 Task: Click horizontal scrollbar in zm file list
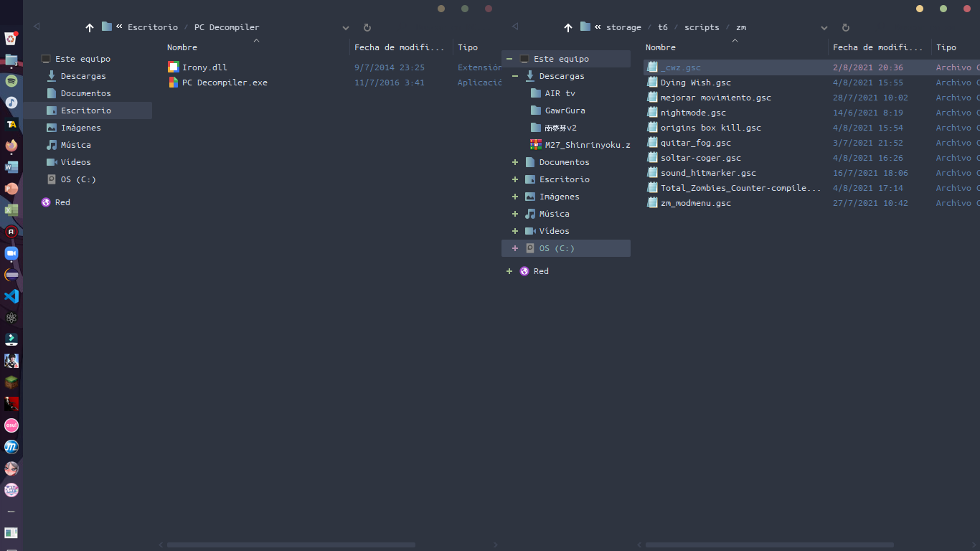click(769, 545)
